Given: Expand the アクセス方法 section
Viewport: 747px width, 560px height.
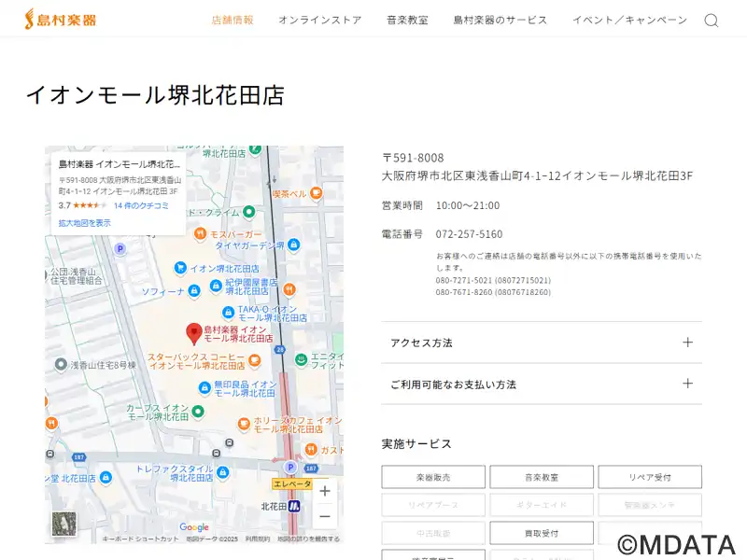Looking at the screenshot, I should click(542, 343).
